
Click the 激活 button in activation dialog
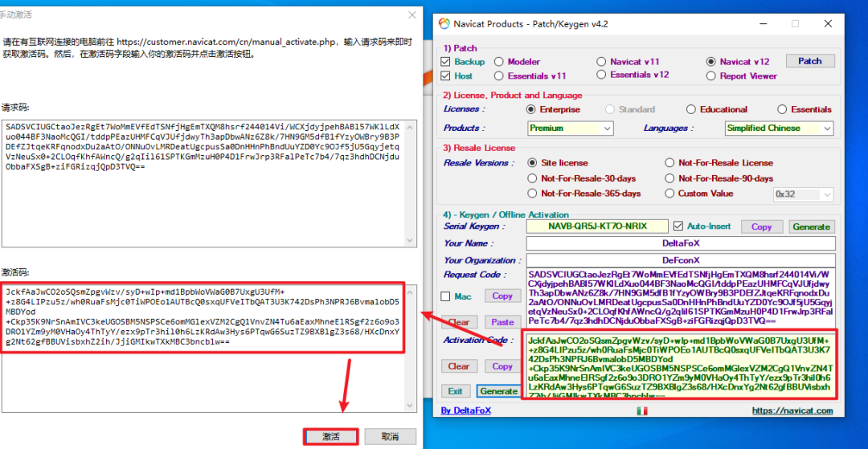pyautogui.click(x=331, y=436)
